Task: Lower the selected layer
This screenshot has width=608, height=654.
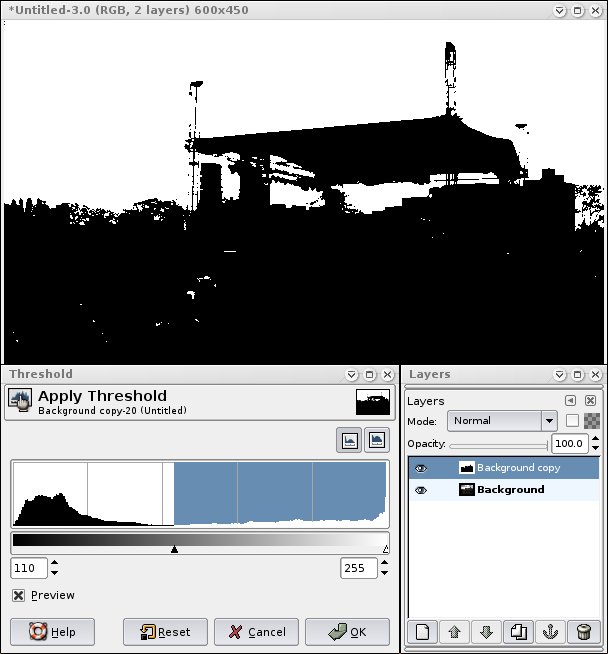Action: coord(486,632)
